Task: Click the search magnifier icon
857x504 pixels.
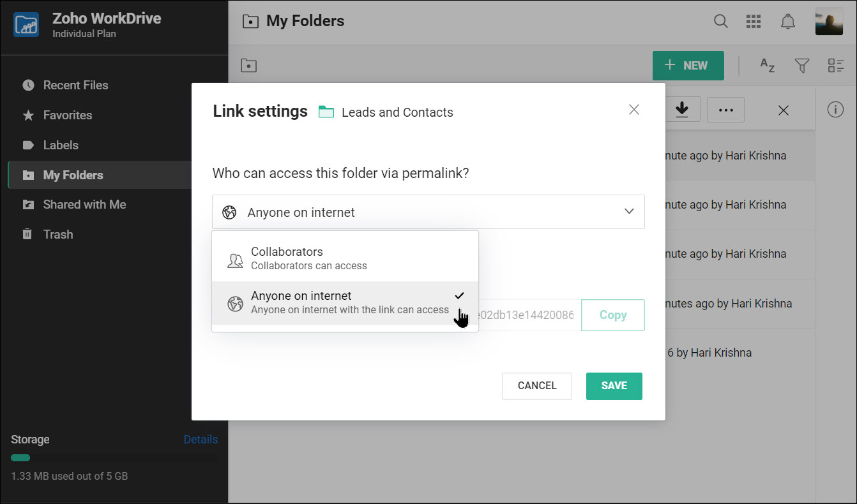Action: [x=720, y=21]
